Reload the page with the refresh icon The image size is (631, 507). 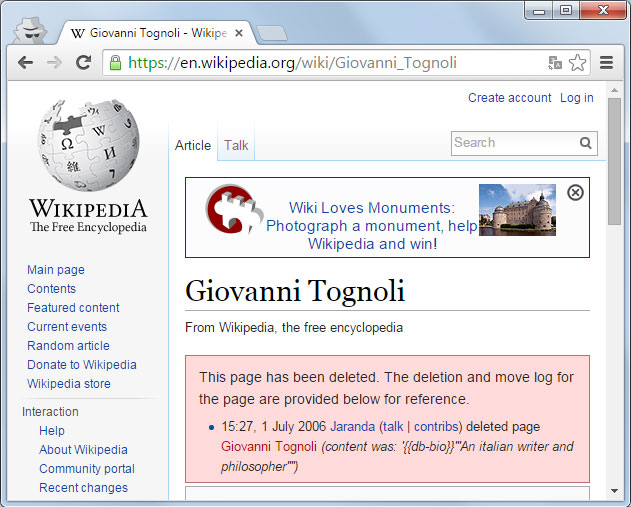tap(84, 62)
